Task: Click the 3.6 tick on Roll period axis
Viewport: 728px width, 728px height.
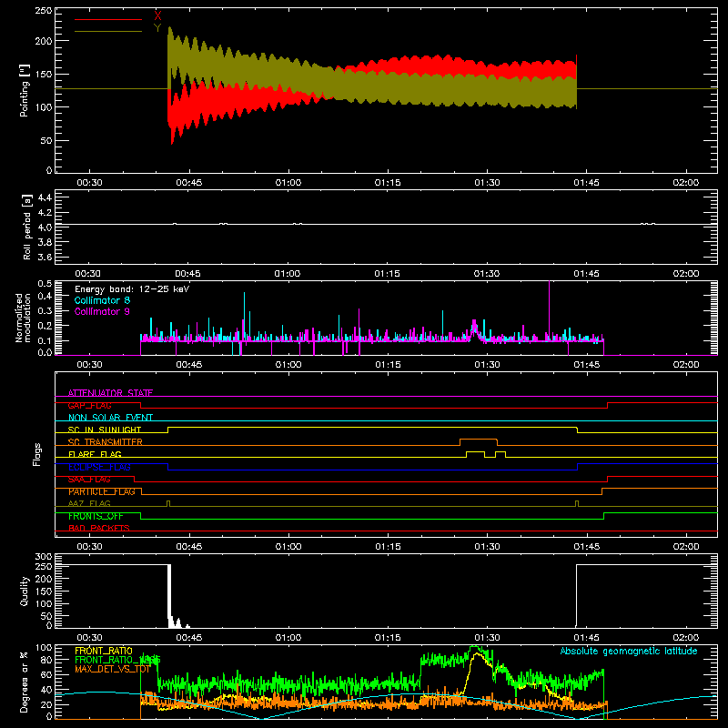Action: 45,257
